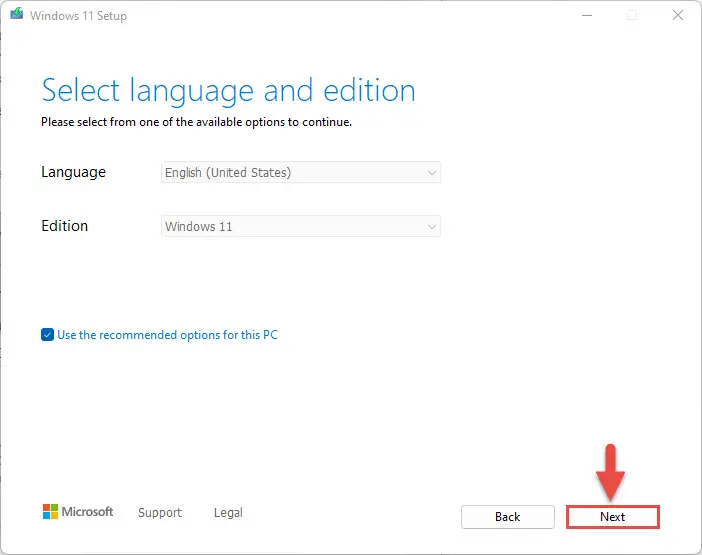Uncheck Use the recommended options for this PC

(x=47, y=335)
